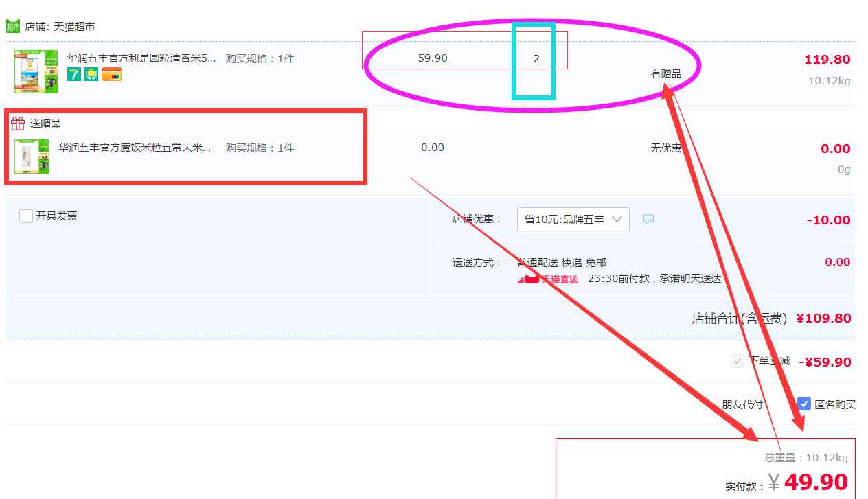Select the unit price 59.90
Screen dimensions: 868x499
(x=433, y=58)
